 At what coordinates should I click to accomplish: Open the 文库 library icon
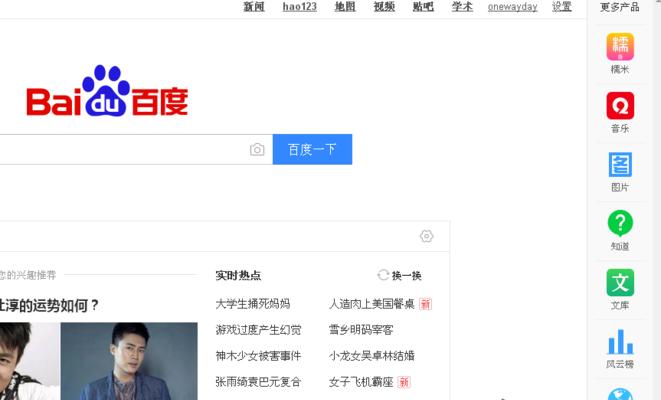[x=620, y=282]
